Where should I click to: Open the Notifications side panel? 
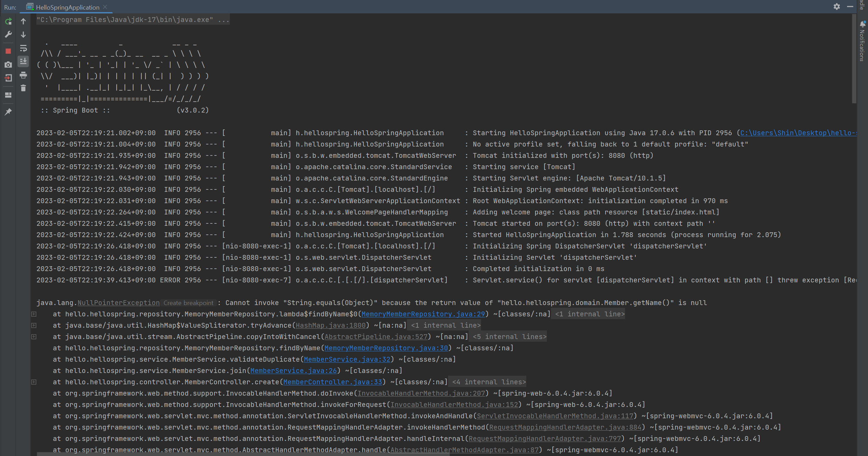(862, 41)
